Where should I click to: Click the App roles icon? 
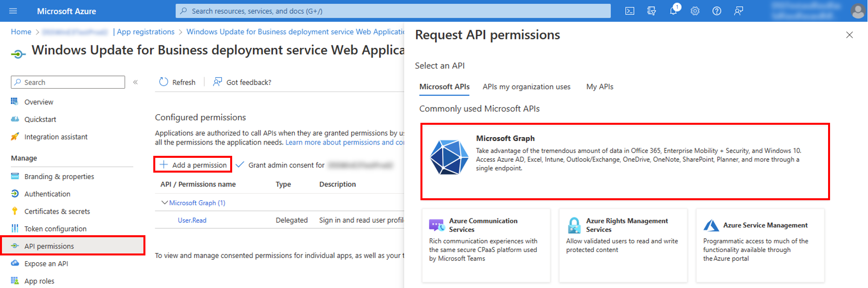pyautogui.click(x=15, y=281)
